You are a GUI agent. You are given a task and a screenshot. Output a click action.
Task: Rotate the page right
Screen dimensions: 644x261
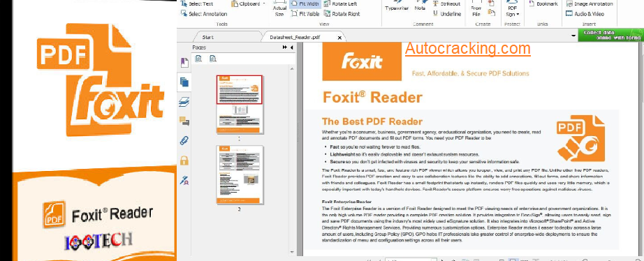tap(342, 14)
